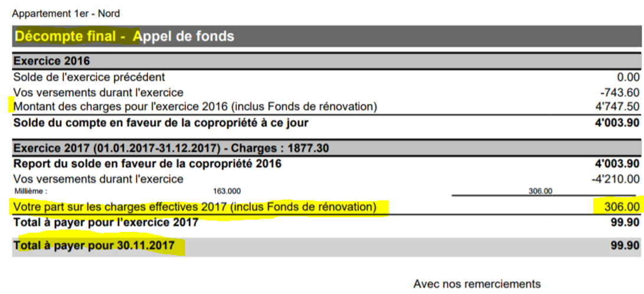Select "Solde de l'exercice précédent" line label
Image resolution: width=644 pixels, height=294 pixels.
89,77
